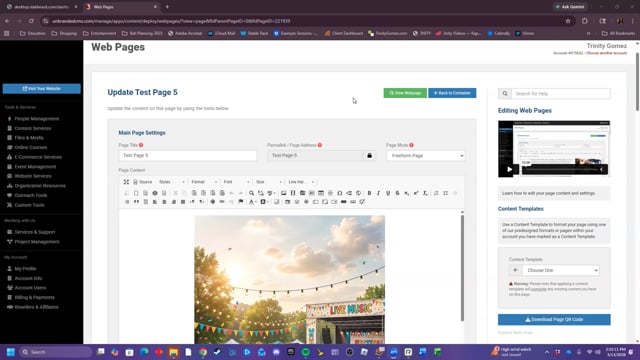Open the Styles dropdown

pyautogui.click(x=172, y=182)
